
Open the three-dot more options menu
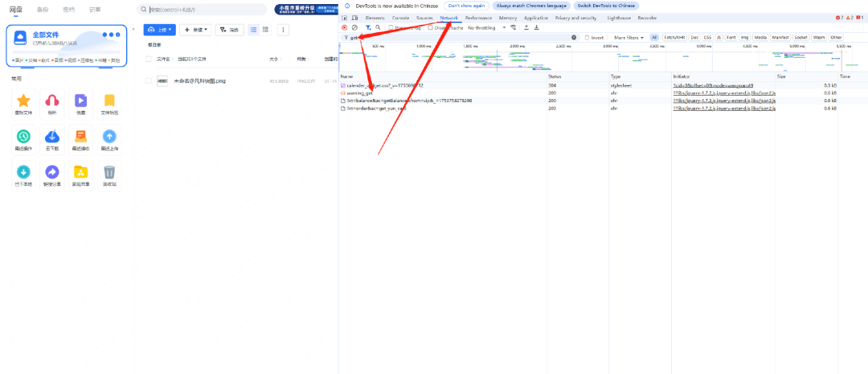tap(284, 30)
